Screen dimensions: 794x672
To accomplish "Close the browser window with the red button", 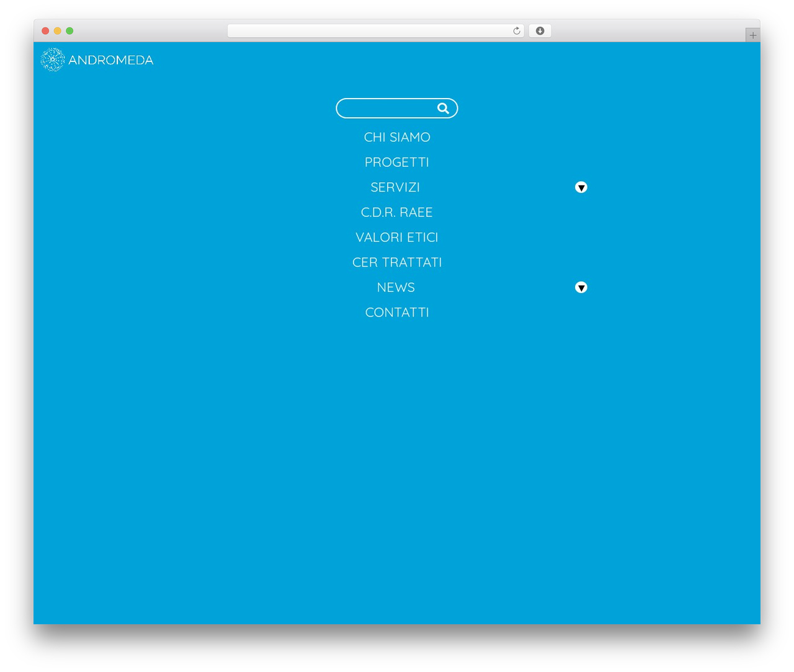I will [x=45, y=31].
